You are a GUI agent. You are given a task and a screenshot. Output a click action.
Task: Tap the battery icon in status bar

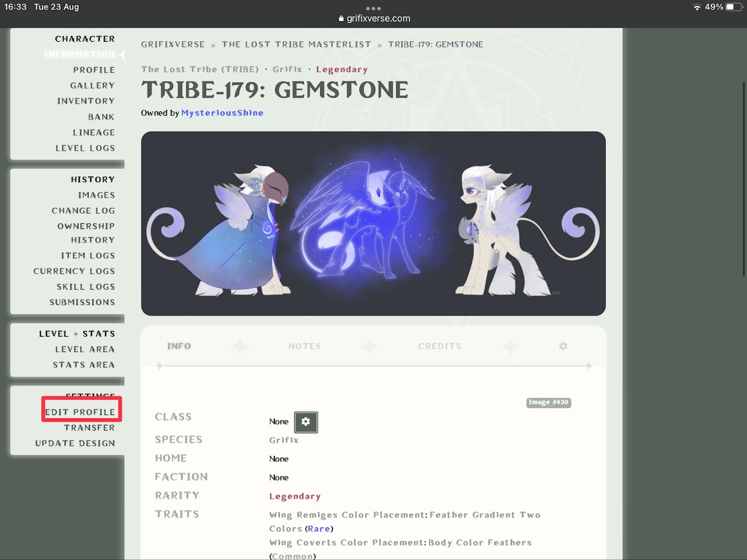coord(733,7)
